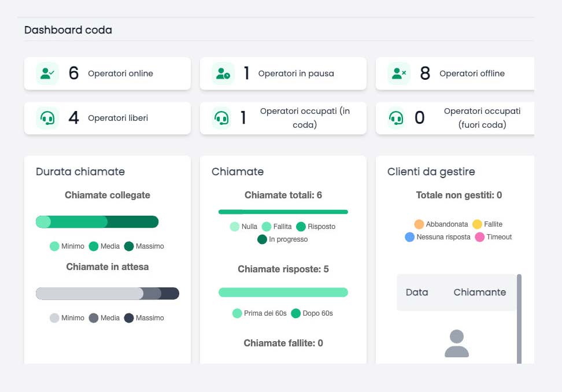Toggle Media legend under Chiamate collegate
Viewport: 562px width, 392px height.
tap(104, 246)
